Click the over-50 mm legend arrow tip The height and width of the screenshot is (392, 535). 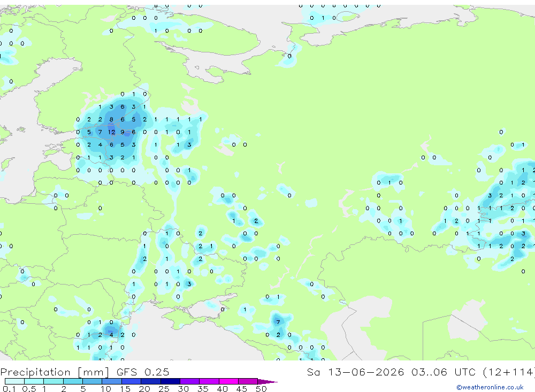pos(268,381)
